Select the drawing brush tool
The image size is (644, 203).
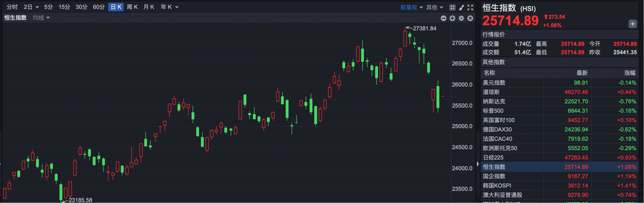461,7
